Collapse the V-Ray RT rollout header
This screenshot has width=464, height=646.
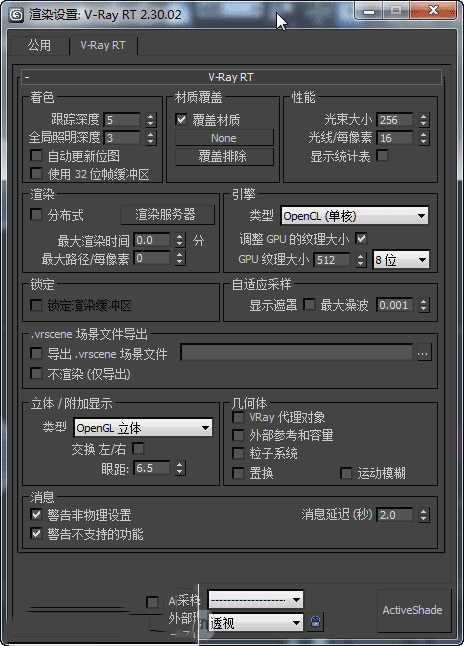[231, 77]
